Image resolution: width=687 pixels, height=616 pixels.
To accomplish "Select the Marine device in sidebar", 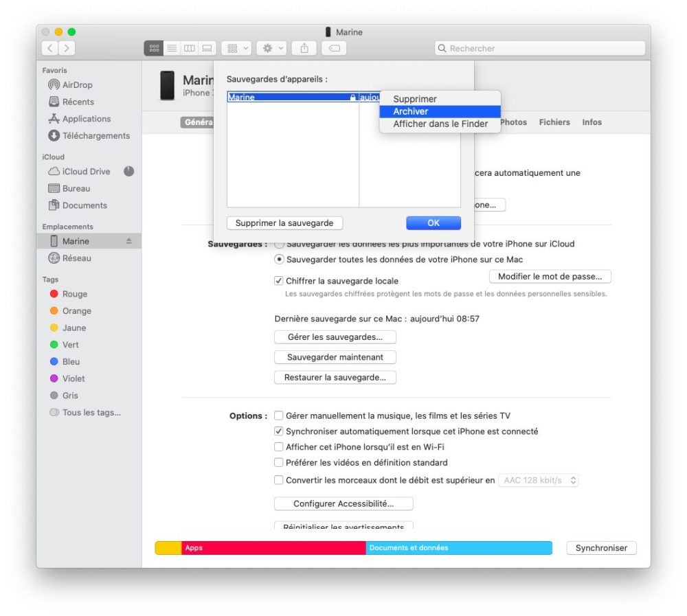I will pos(89,241).
